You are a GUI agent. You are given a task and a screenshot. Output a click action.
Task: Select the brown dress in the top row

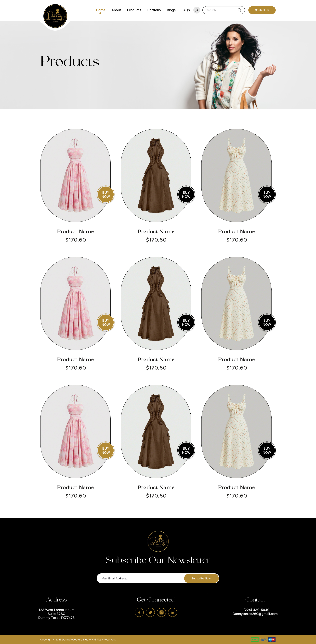point(156,176)
